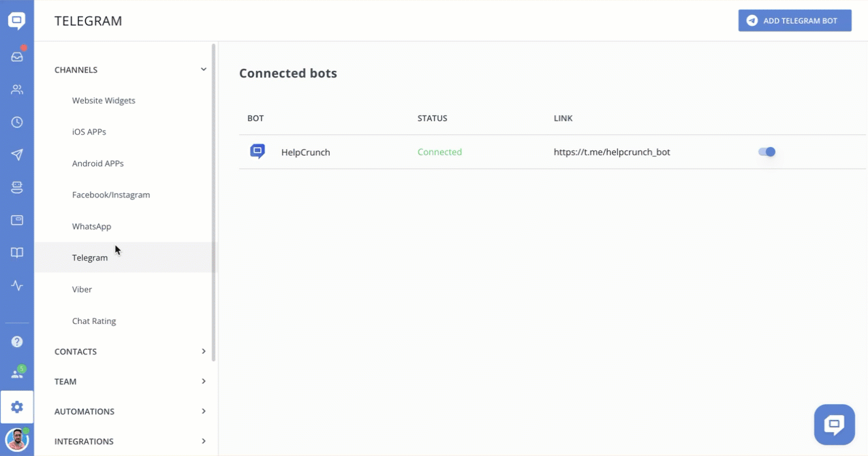Image resolution: width=868 pixels, height=456 pixels.
Task: Expand the Automations section
Action: coord(203,411)
